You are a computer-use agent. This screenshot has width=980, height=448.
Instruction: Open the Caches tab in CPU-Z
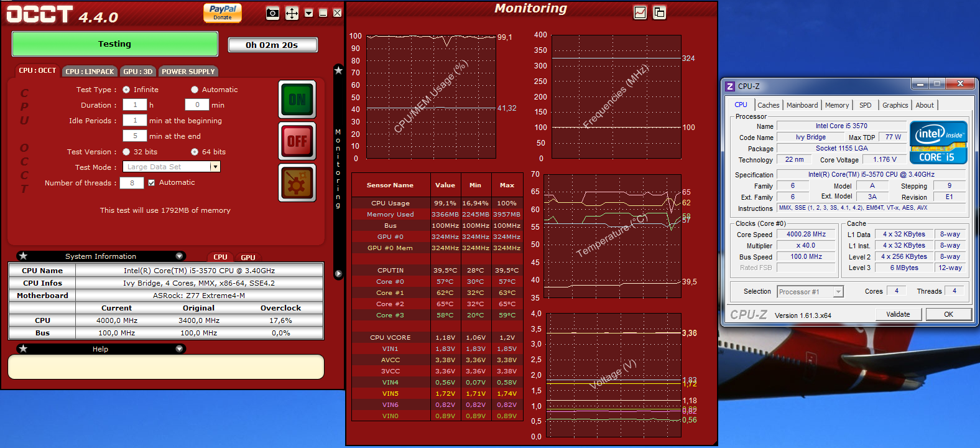click(x=768, y=105)
